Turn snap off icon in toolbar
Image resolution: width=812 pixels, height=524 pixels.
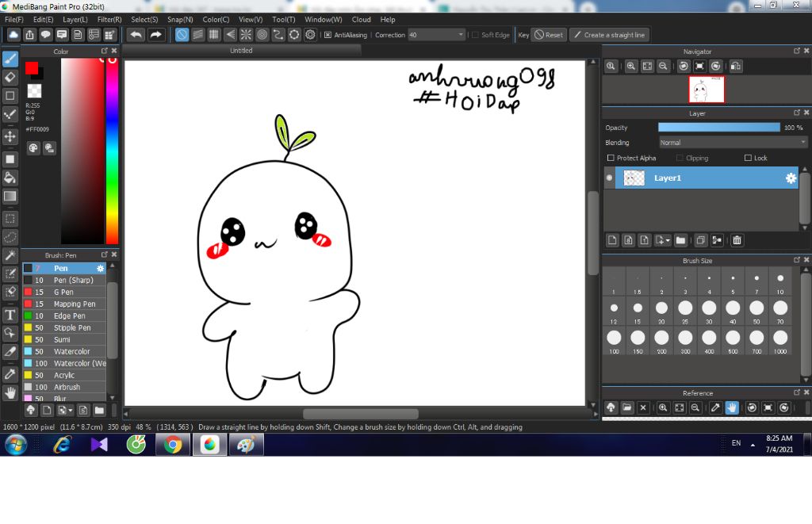point(182,35)
